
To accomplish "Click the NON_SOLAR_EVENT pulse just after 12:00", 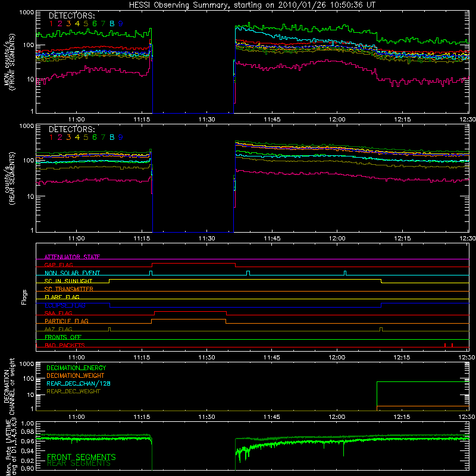I will 345,273.
